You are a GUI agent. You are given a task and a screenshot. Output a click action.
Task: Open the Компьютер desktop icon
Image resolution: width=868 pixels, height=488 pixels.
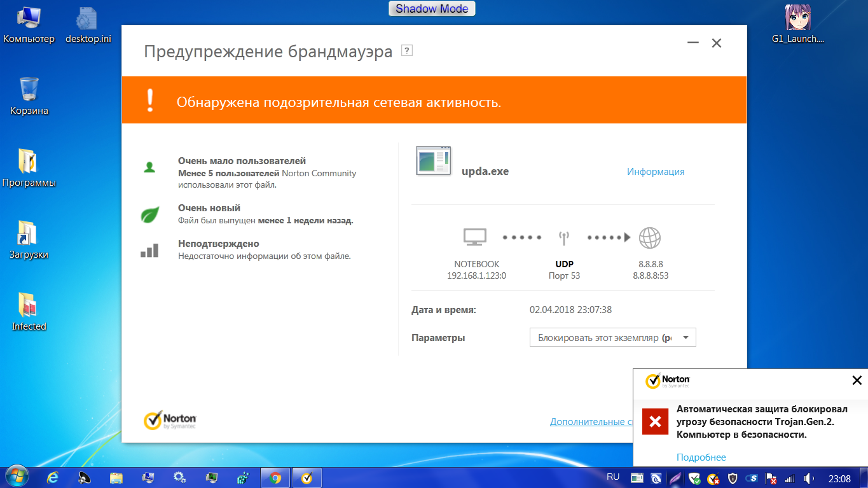click(x=29, y=25)
